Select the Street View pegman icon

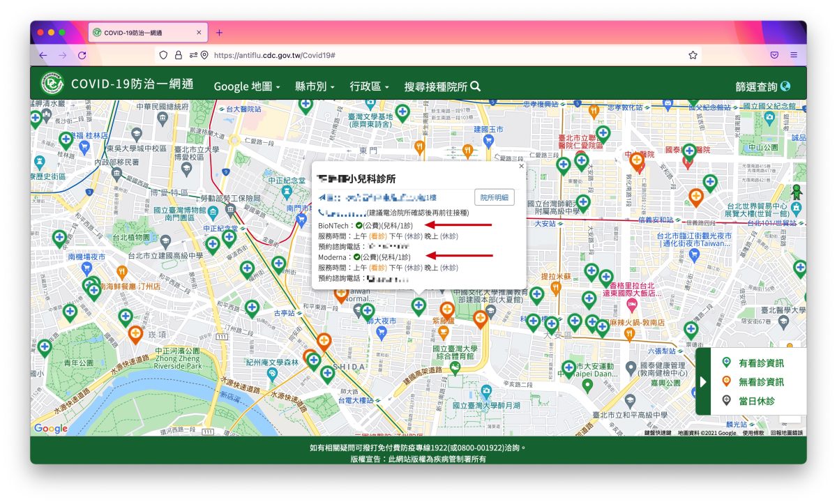pyautogui.click(x=796, y=192)
